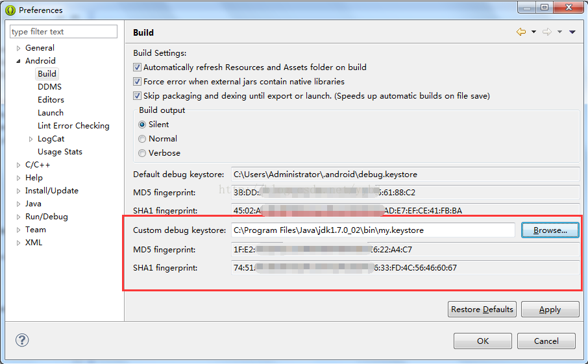
Task: Open the DDMS preferences page
Action: pyautogui.click(x=49, y=86)
